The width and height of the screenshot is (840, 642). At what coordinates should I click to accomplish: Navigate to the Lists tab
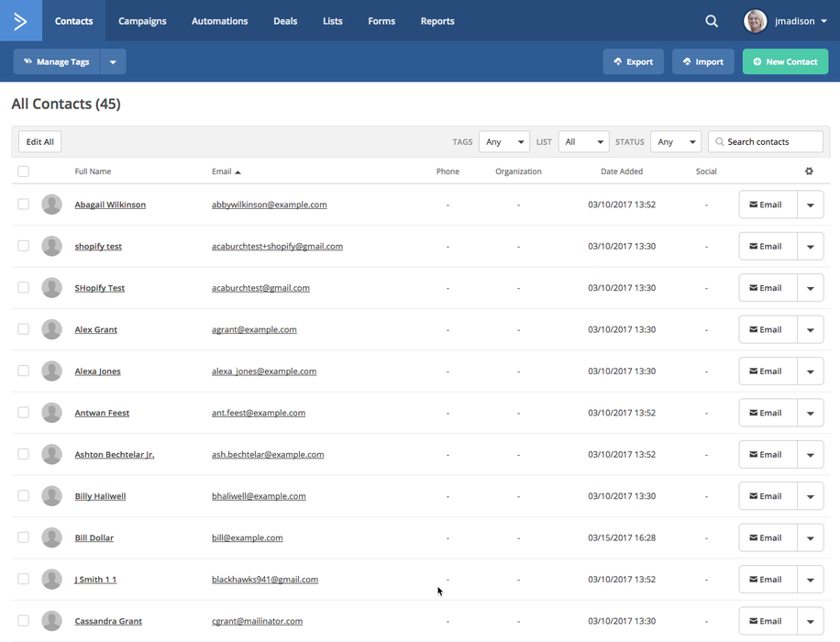tap(333, 21)
